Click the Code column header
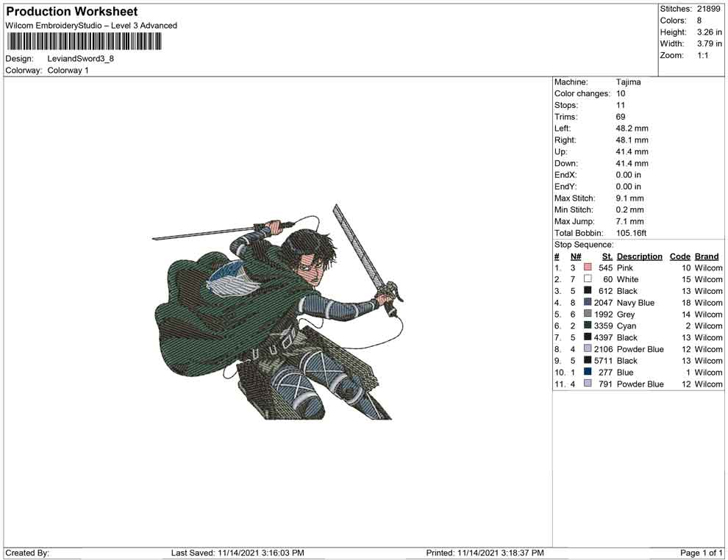 coord(680,256)
